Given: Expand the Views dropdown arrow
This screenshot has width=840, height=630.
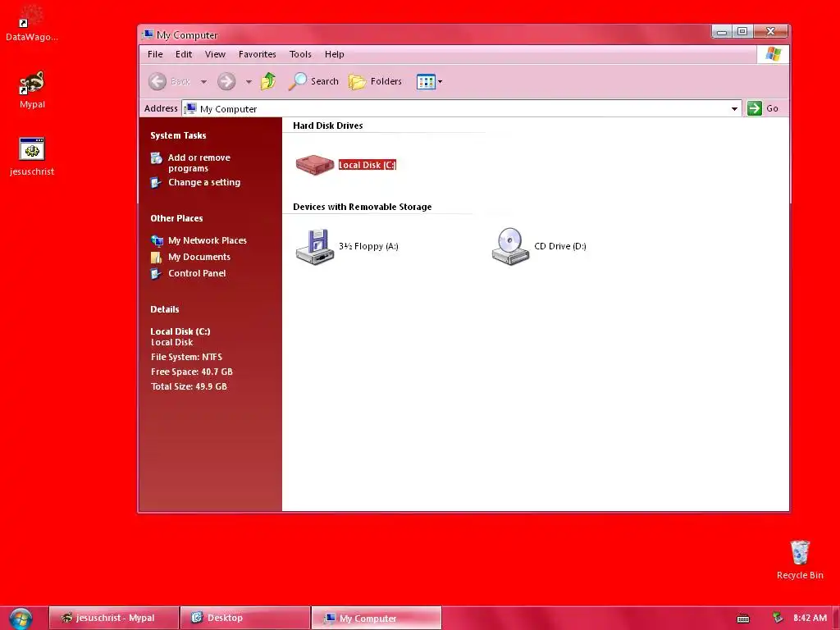Looking at the screenshot, I should point(441,82).
